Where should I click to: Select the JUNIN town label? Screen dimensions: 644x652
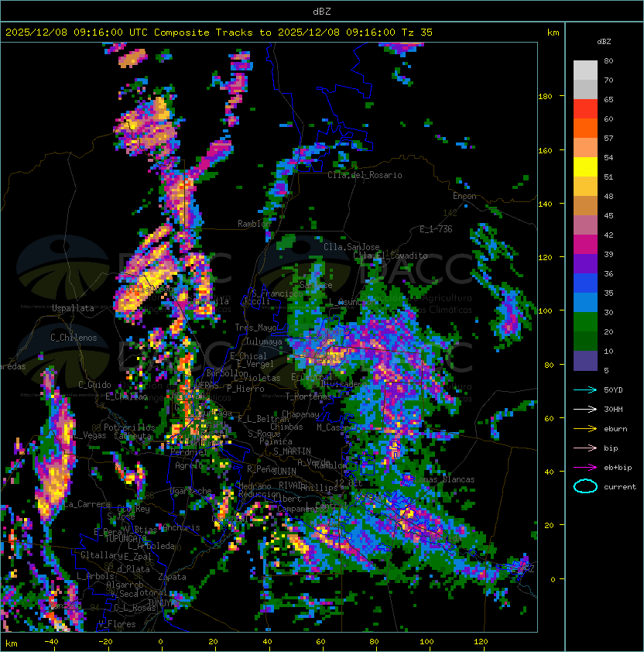tap(284, 471)
